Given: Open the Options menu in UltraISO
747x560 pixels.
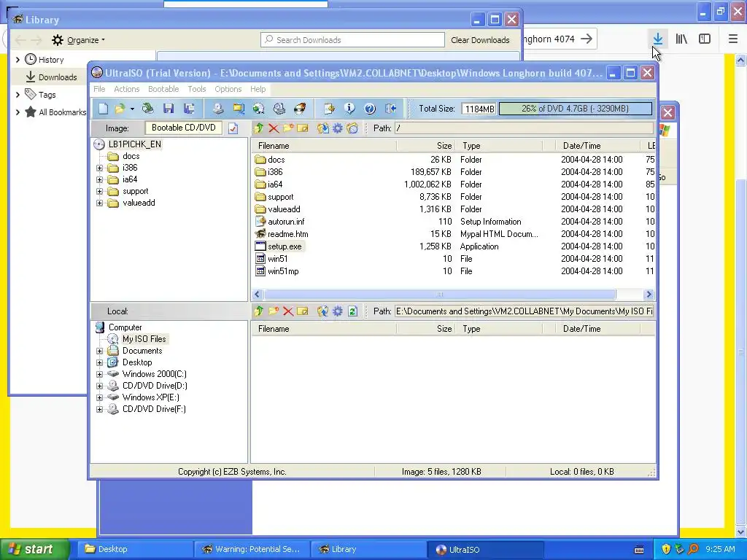Looking at the screenshot, I should tap(228, 89).
